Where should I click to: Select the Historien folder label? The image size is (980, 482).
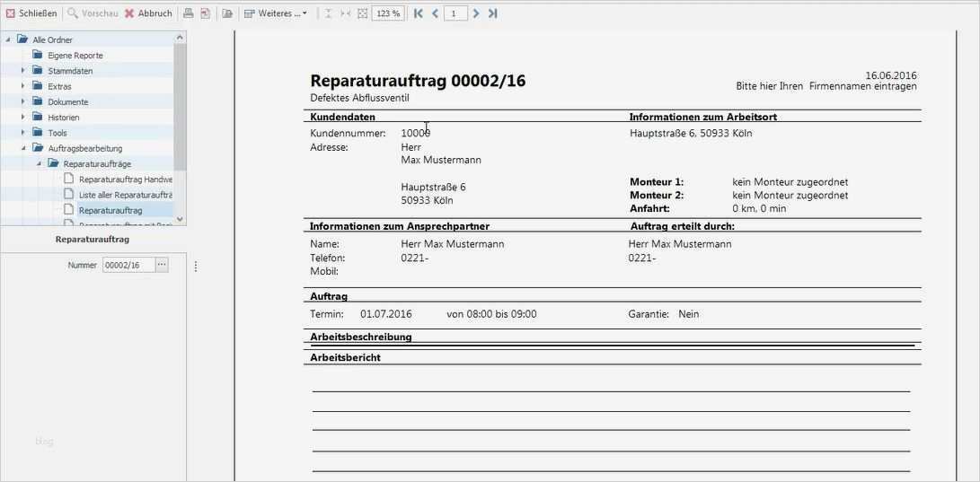[x=64, y=118]
